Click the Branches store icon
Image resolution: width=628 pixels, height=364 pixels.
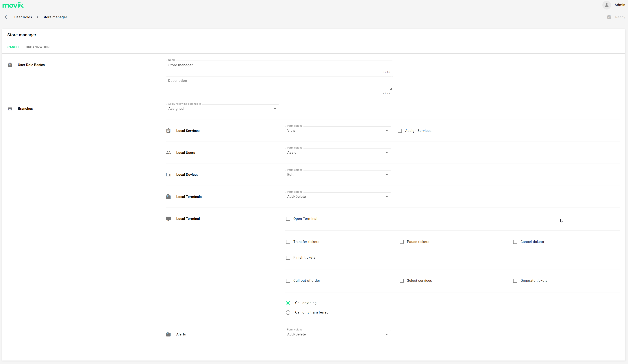(10, 108)
